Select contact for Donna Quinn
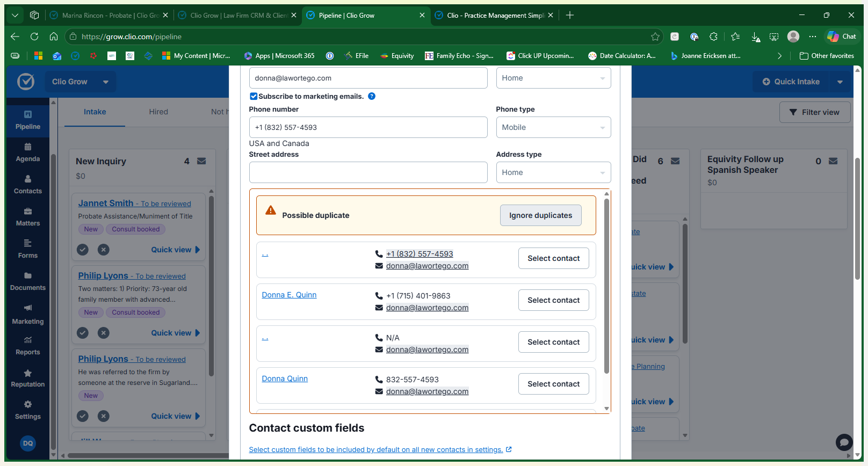This screenshot has width=868, height=466. pos(553,384)
